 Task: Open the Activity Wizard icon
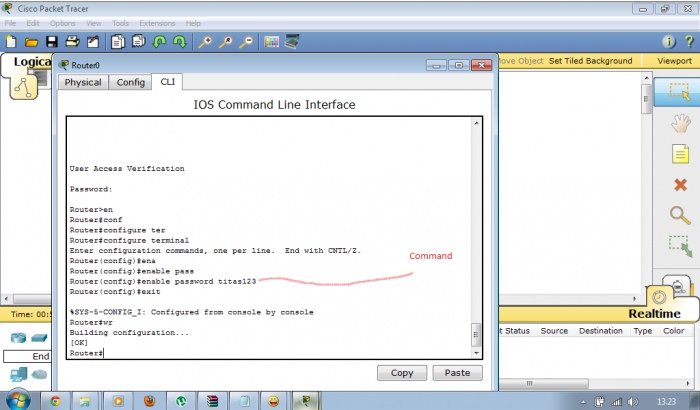[93, 42]
